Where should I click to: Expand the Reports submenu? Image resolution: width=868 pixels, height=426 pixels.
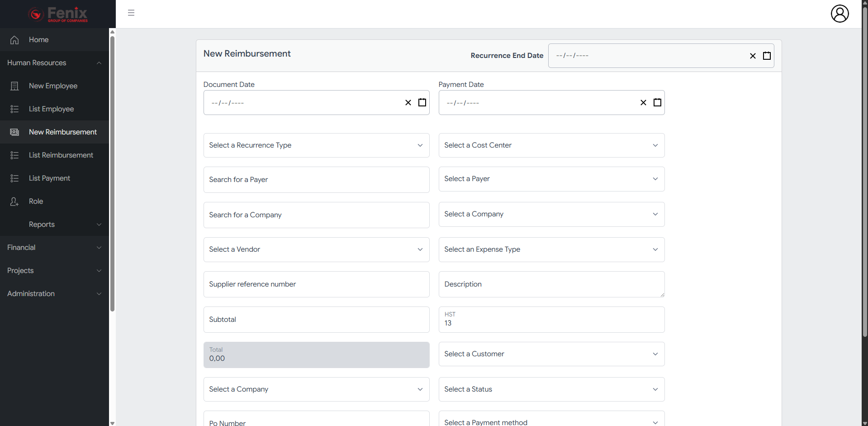[54, 225]
